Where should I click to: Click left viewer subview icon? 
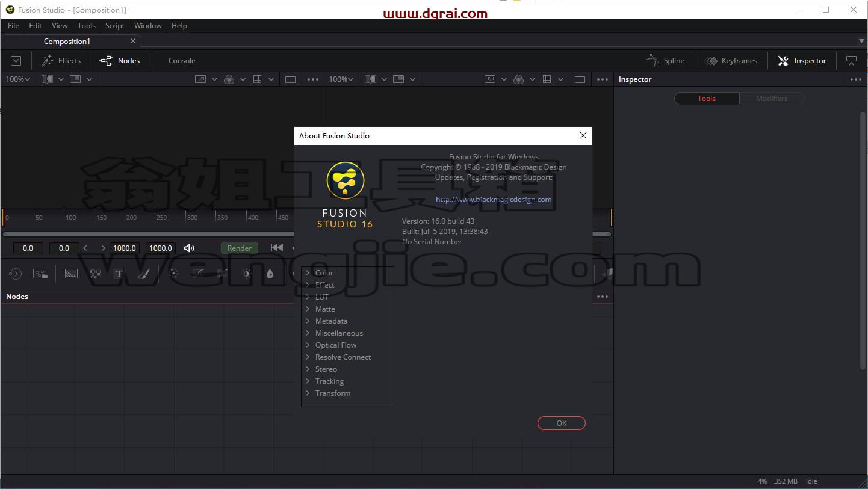(75, 79)
